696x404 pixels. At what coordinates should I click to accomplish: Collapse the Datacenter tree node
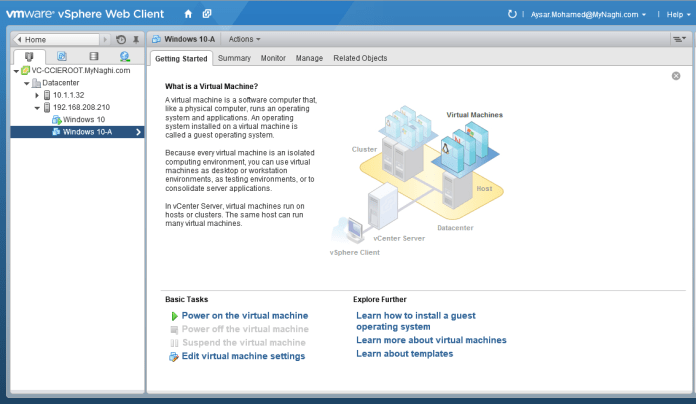coord(27,83)
